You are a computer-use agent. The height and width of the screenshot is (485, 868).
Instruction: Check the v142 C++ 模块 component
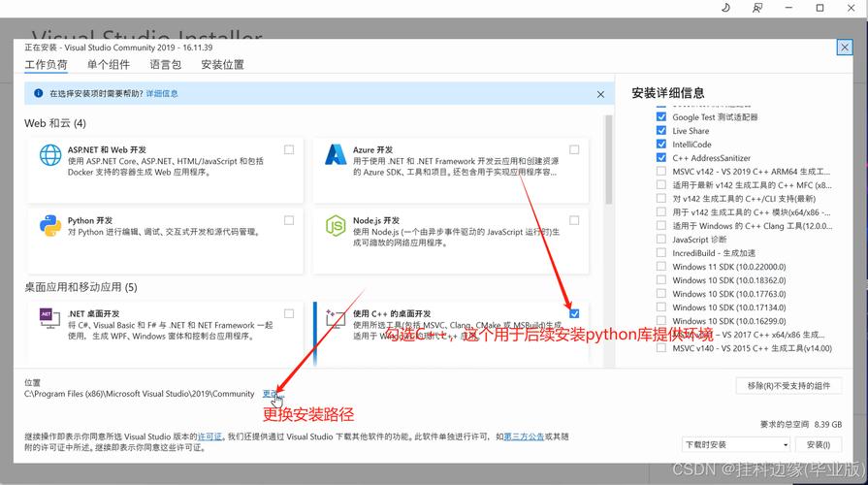point(661,212)
